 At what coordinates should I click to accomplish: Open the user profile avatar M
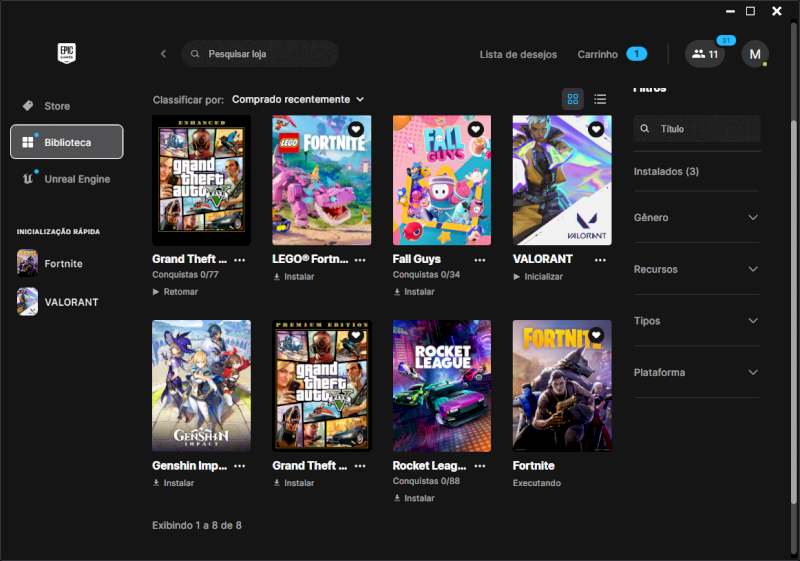click(x=755, y=54)
